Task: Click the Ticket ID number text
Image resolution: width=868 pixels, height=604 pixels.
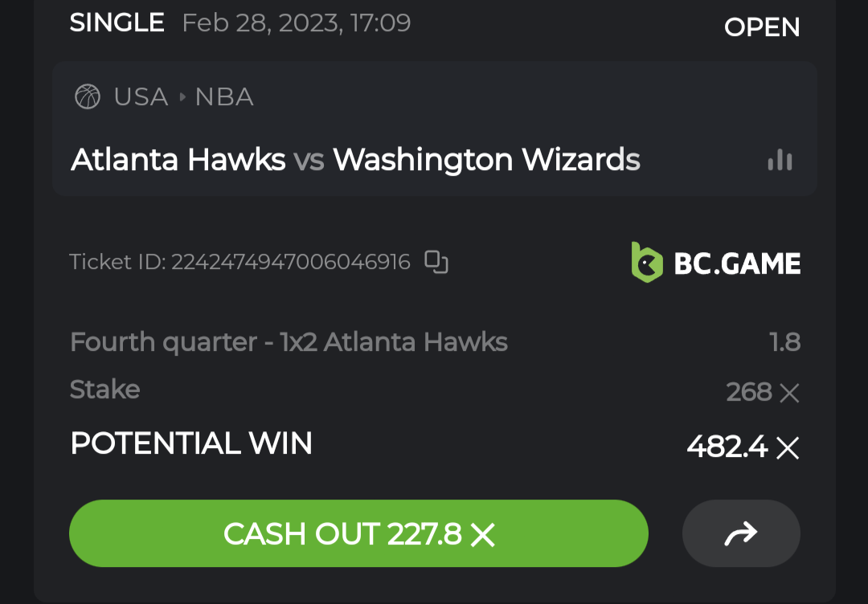Action: coord(290,262)
